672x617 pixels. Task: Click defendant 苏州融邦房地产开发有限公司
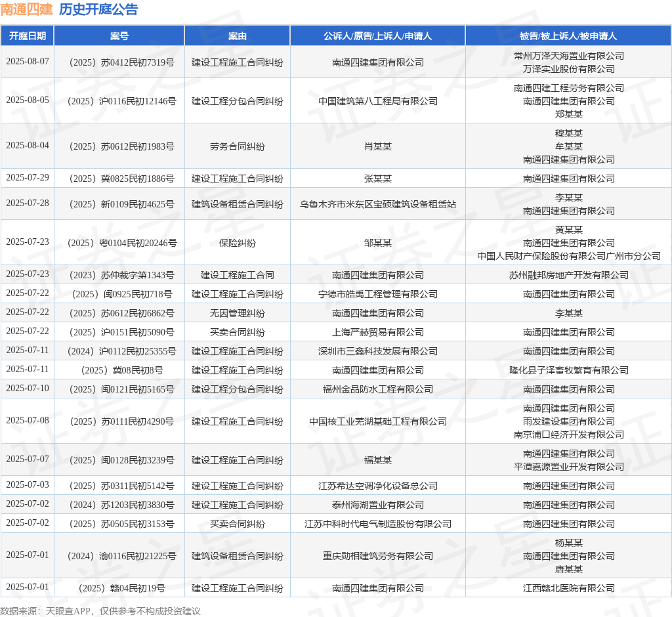[x=569, y=275]
